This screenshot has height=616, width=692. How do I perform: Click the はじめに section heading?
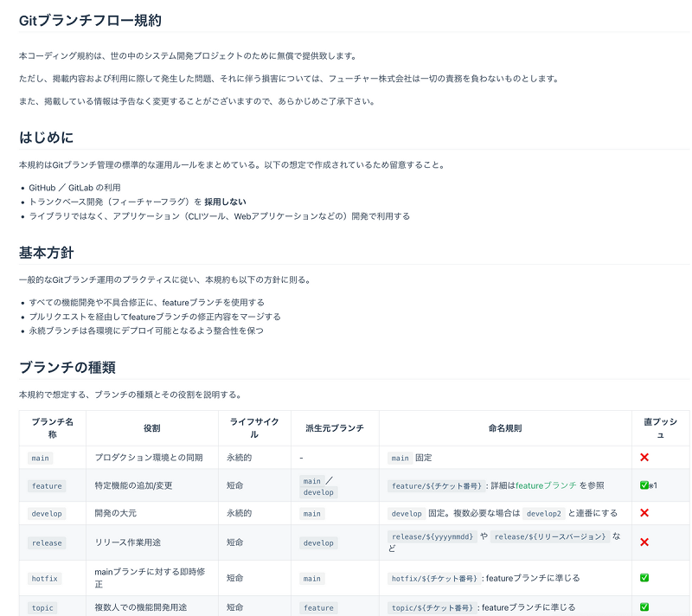coord(47,138)
